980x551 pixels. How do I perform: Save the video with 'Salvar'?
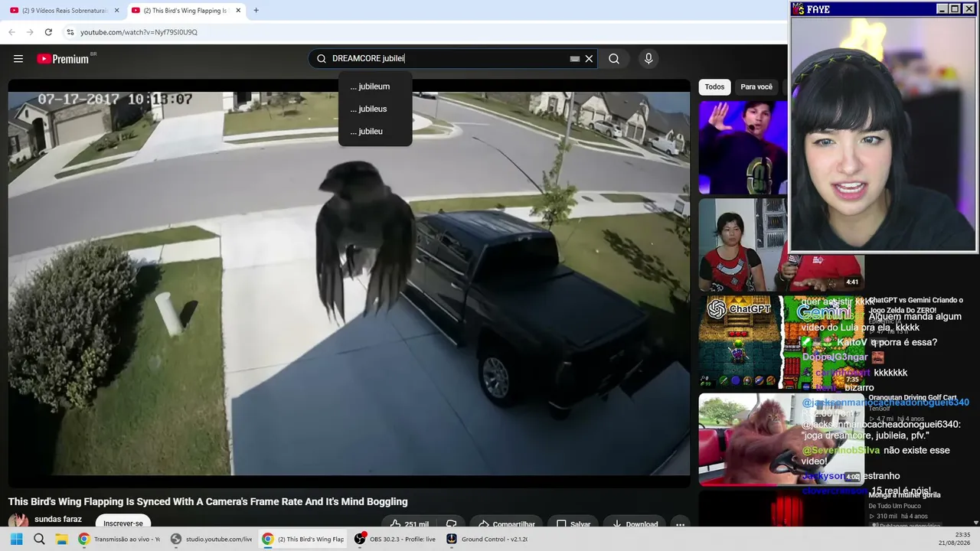pyautogui.click(x=573, y=524)
